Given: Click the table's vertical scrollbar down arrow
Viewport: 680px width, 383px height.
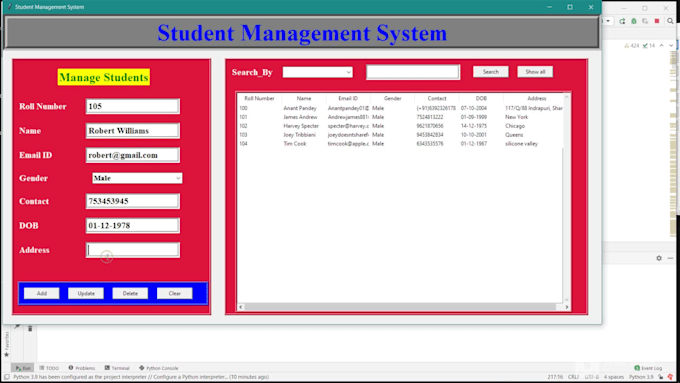Looking at the screenshot, I should pos(566,300).
